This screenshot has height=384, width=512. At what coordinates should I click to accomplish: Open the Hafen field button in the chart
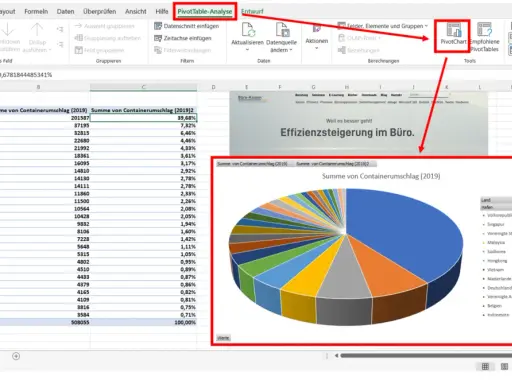tap(496, 207)
